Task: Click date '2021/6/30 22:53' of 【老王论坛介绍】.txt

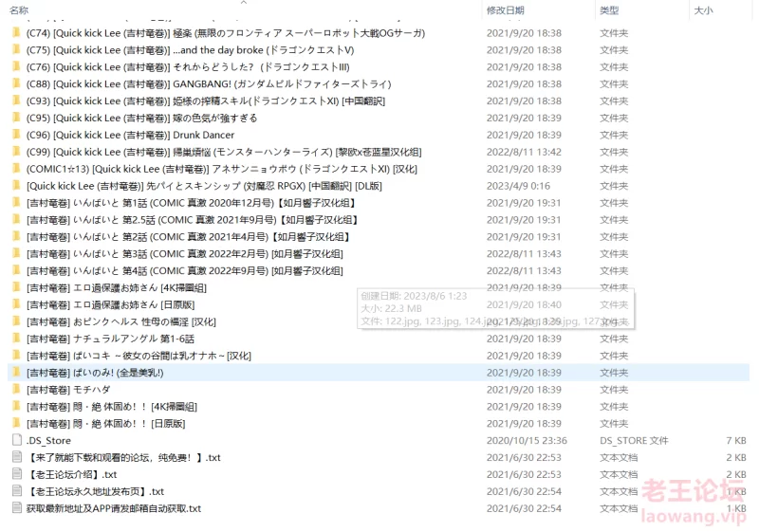Action: pos(524,474)
